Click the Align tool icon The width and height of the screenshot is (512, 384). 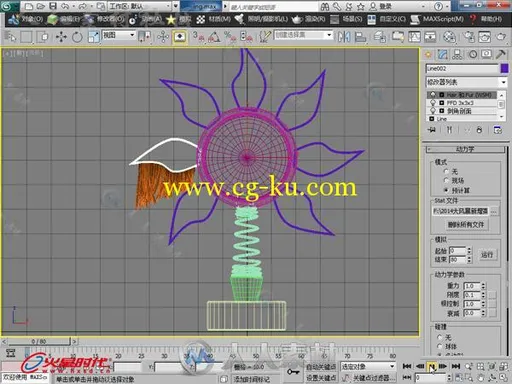coord(360,36)
